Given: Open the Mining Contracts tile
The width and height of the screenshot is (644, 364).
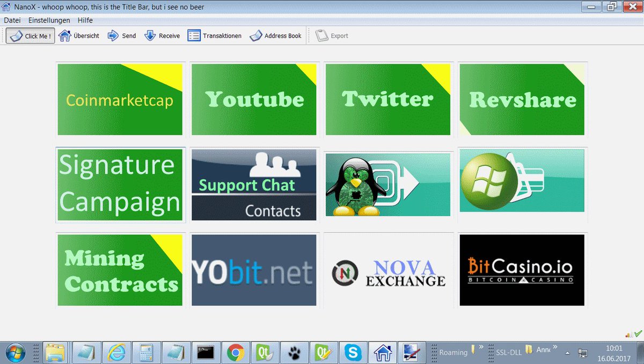Looking at the screenshot, I should [120, 270].
